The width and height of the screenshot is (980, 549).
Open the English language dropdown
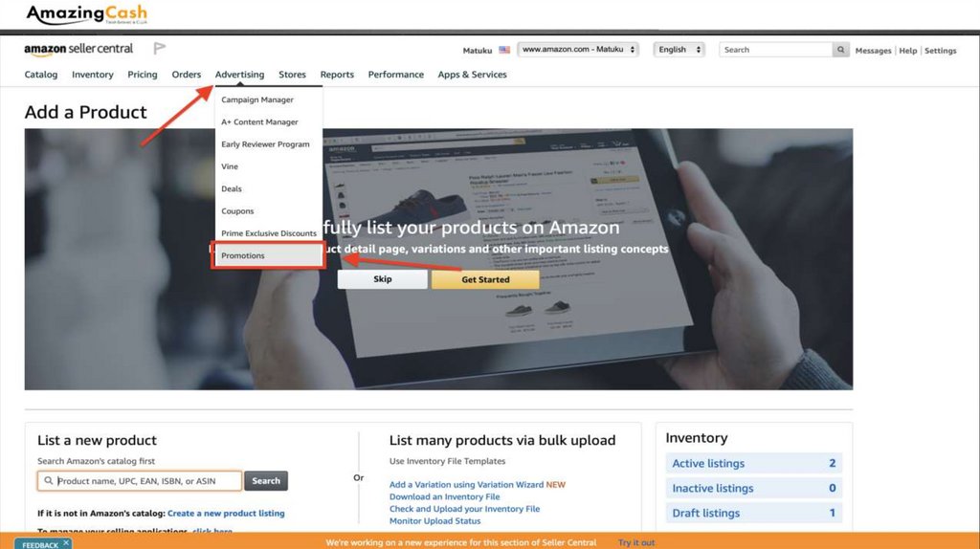click(679, 50)
